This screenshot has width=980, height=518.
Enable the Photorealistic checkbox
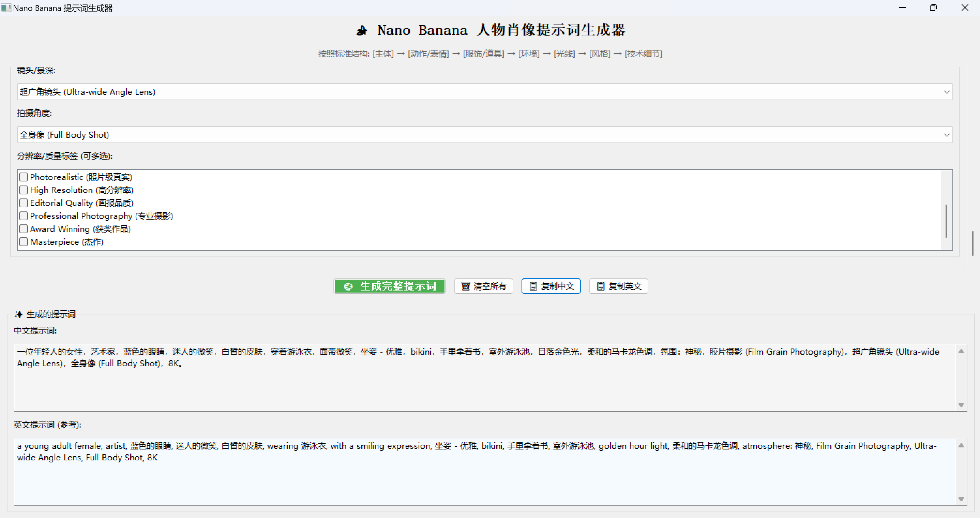[x=24, y=177]
